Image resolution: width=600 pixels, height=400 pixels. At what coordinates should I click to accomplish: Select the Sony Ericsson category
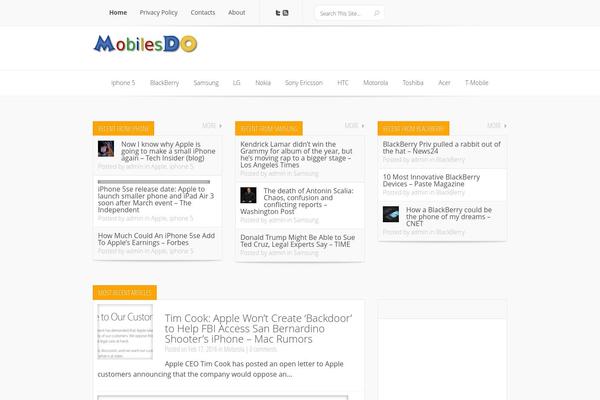(x=304, y=83)
